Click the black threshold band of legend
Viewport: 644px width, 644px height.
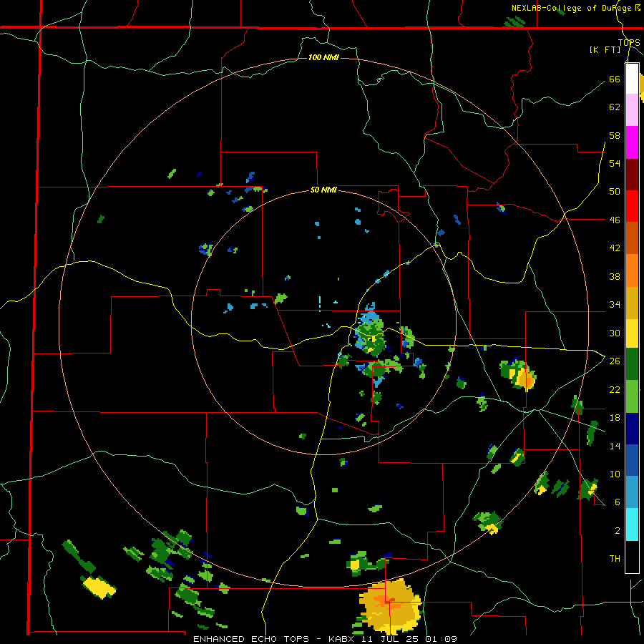632,557
